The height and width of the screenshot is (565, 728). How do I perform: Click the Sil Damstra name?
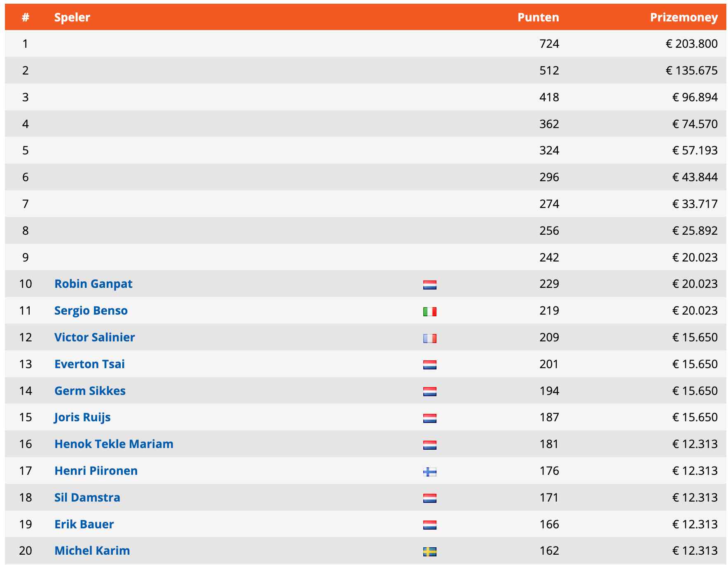click(x=87, y=497)
